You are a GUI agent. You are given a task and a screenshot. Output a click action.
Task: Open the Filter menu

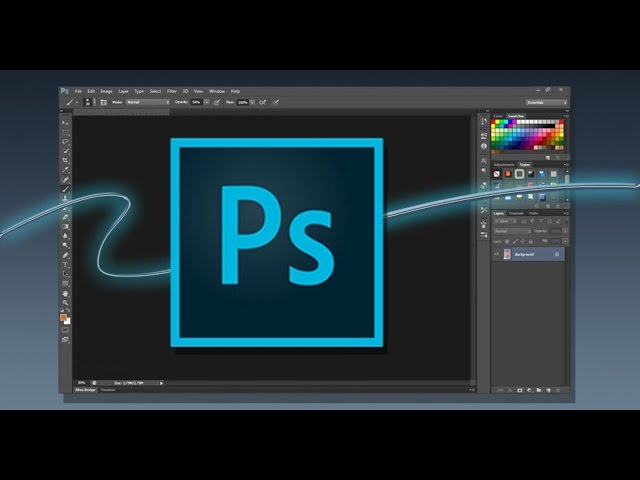coord(172,91)
